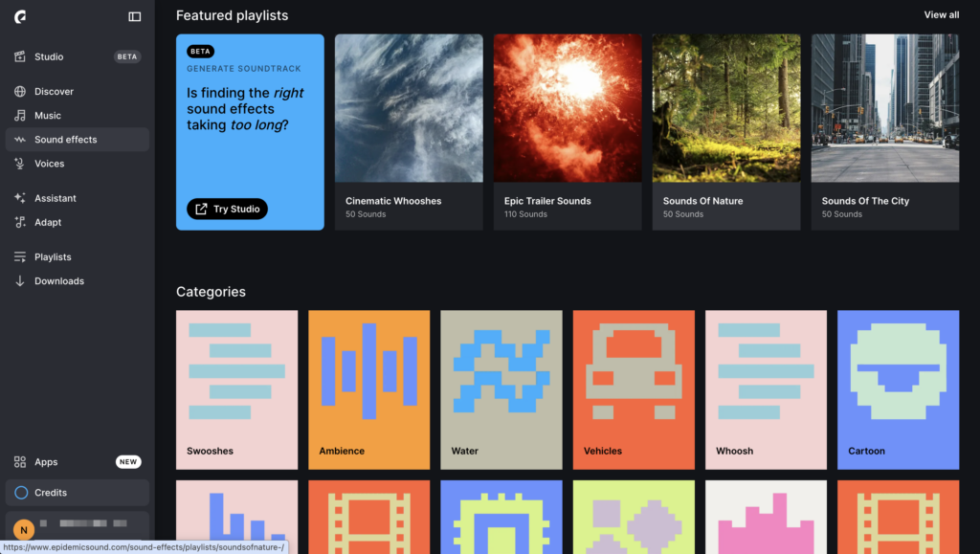Open Apps from sidebar
The height and width of the screenshot is (554, 980).
(x=78, y=461)
